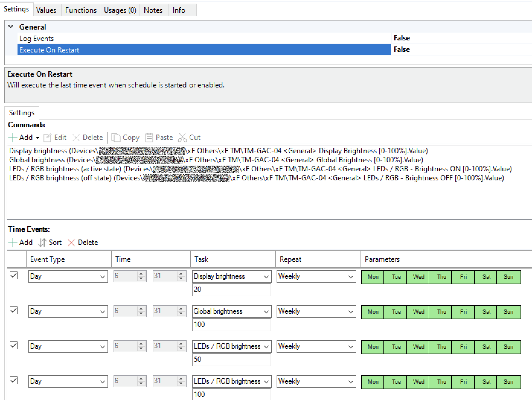Select the Global brightness command line
The width and height of the screenshot is (532, 400).
(x=216, y=160)
